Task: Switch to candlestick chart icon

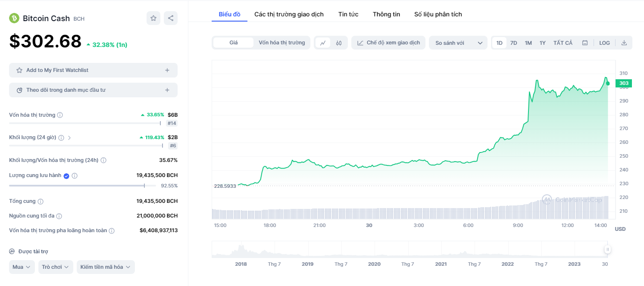Action: (339, 43)
